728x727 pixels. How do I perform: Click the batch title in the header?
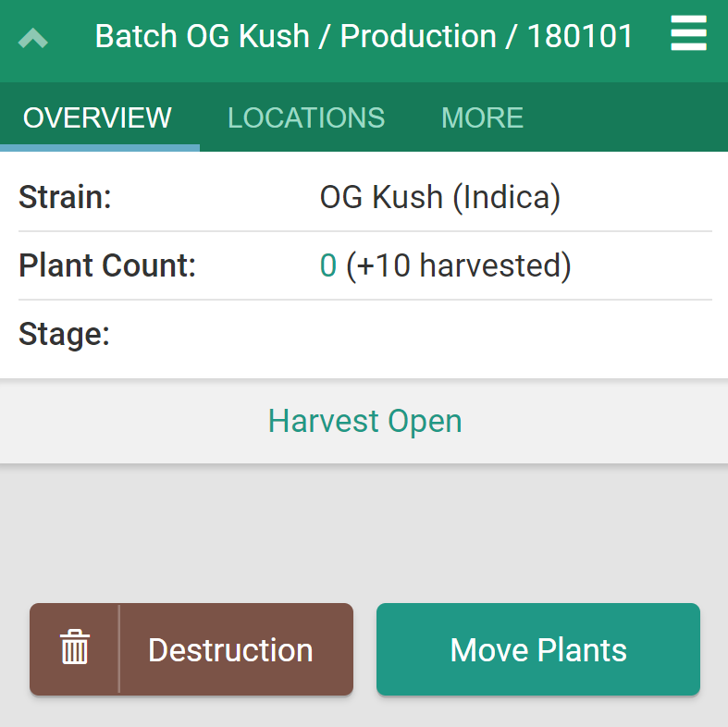click(x=364, y=37)
